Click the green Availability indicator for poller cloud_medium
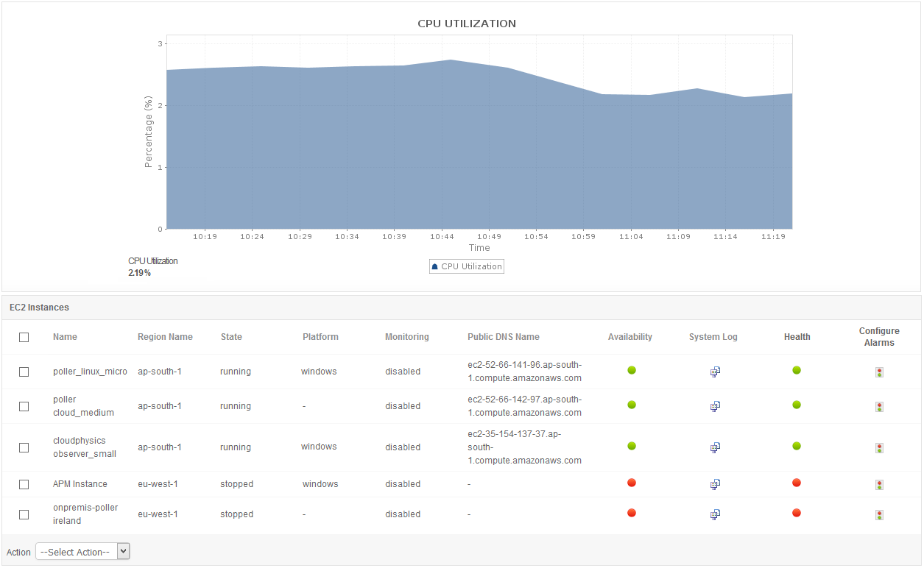 (631, 405)
